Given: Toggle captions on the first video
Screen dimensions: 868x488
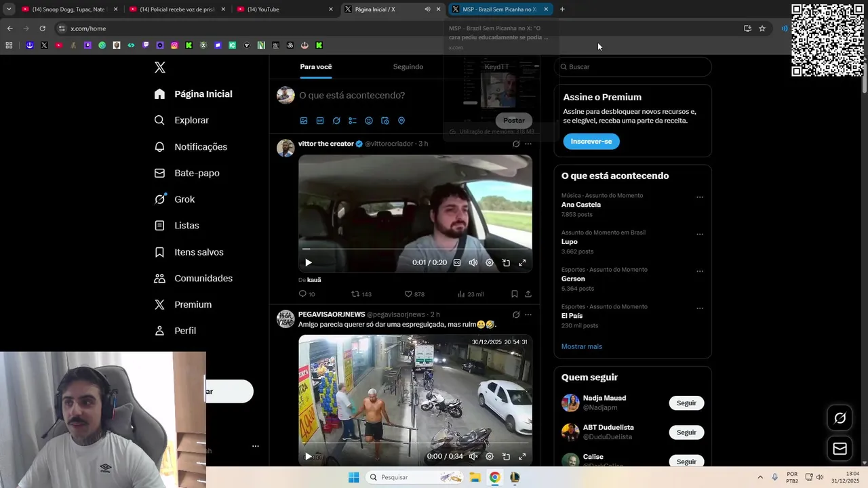Looking at the screenshot, I should [x=457, y=262].
